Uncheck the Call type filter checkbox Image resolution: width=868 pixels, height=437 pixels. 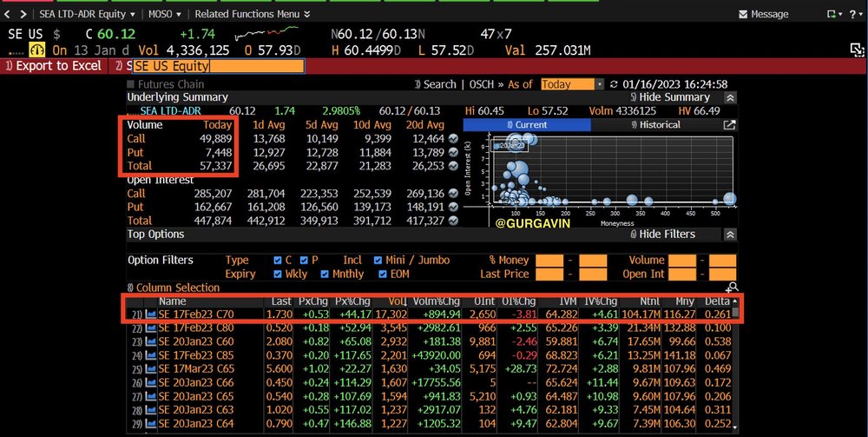click(x=277, y=260)
